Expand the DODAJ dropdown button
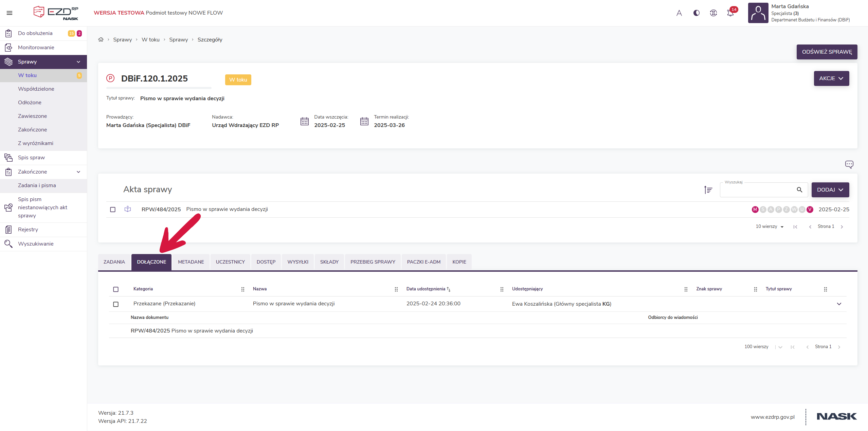This screenshot has height=431, width=868. [x=830, y=190]
